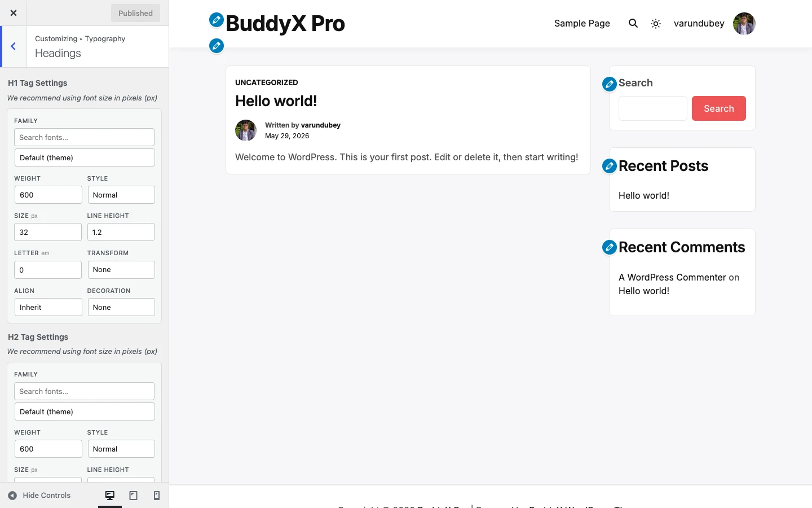812x508 pixels.
Task: Click the Recent Posts widget heading
Action: click(x=663, y=166)
